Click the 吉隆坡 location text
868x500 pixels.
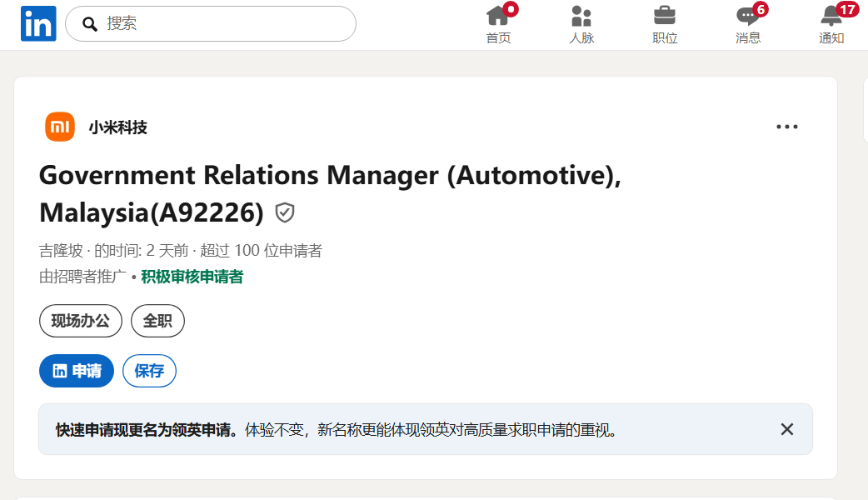[x=61, y=250]
